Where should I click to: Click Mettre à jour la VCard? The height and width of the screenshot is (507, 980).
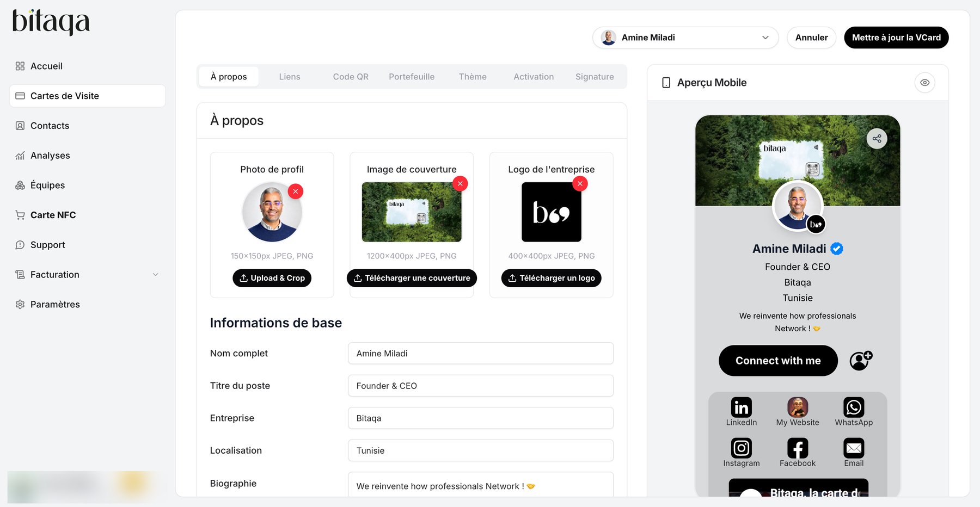[x=896, y=38]
